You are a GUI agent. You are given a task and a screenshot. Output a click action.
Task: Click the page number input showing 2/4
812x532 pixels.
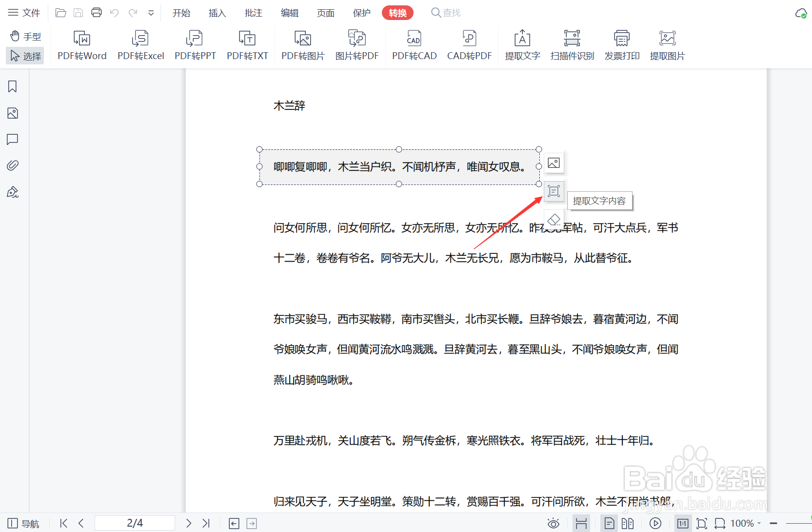click(x=135, y=523)
